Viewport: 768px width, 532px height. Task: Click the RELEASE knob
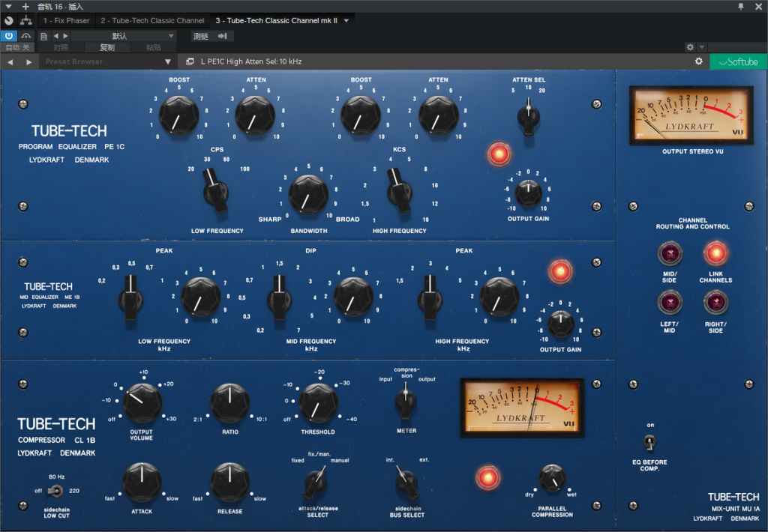(229, 482)
